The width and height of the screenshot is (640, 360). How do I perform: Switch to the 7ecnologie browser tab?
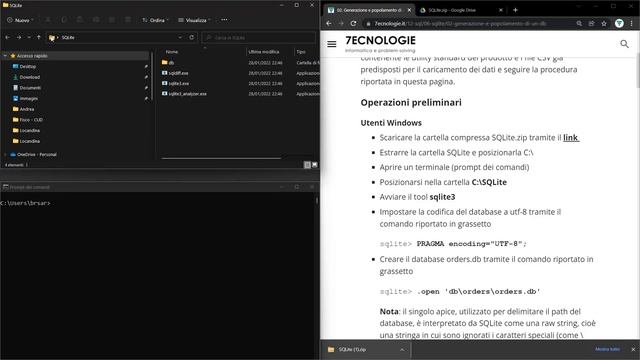[369, 10]
